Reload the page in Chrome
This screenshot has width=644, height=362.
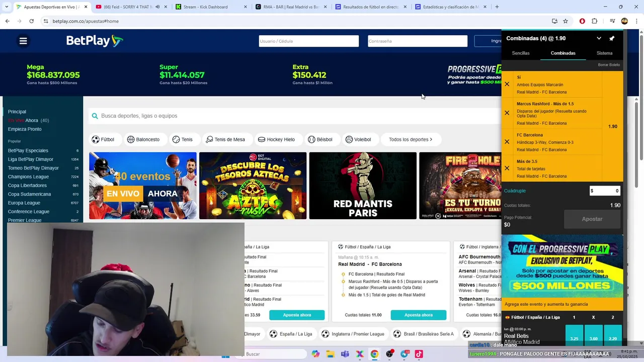tap(32, 21)
